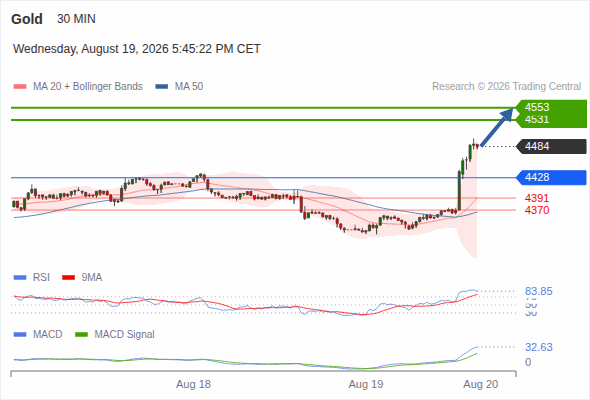The width and height of the screenshot is (590, 400).
Task: Click the Aug 18 date axis label
Action: 193,385
